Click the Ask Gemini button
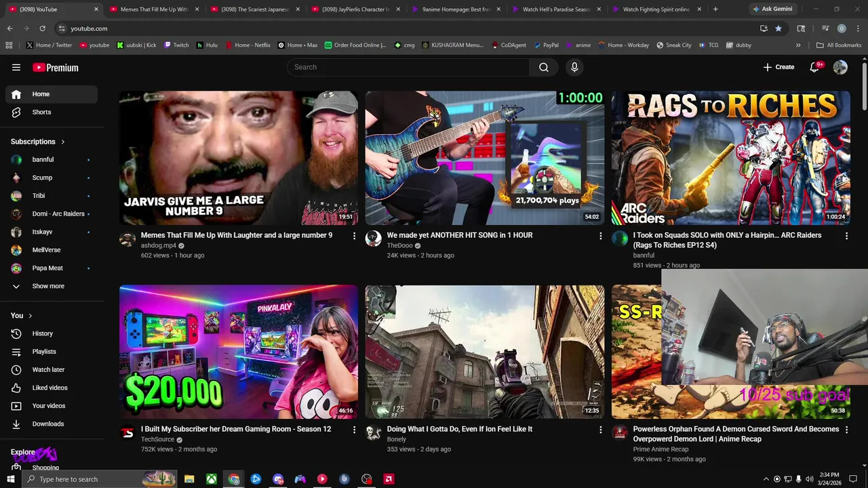The width and height of the screenshot is (868, 488). [772, 9]
